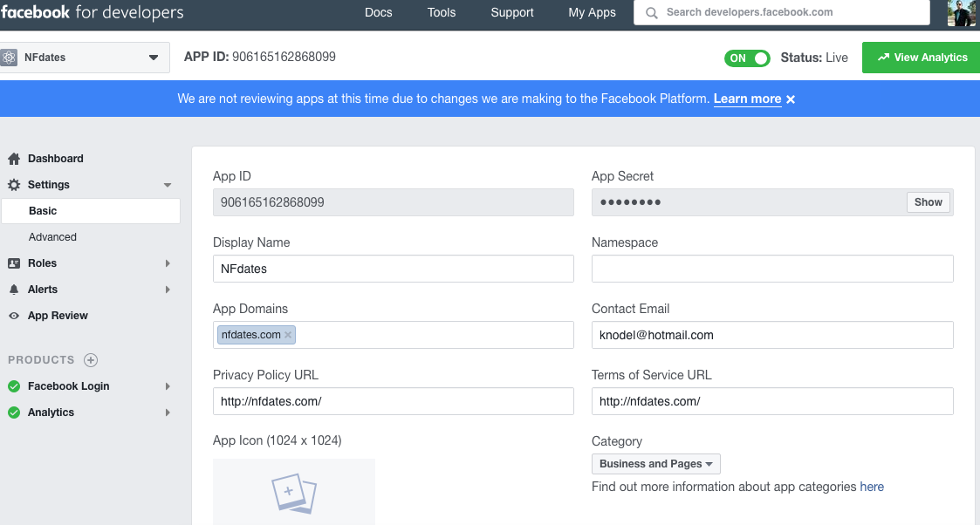
Task: Click the Privacy Policy URL field
Action: 393,401
